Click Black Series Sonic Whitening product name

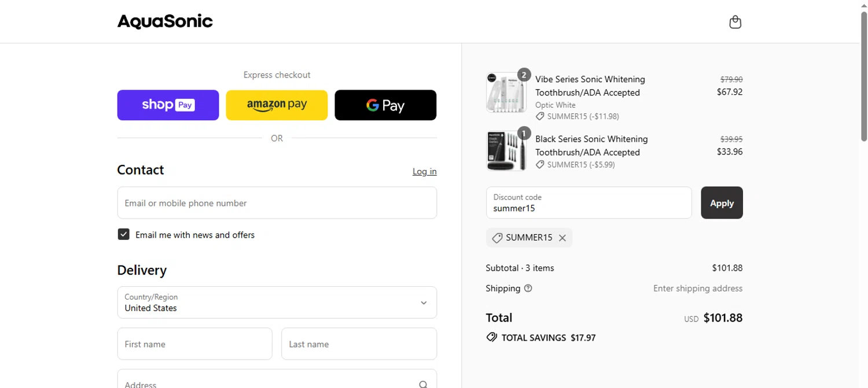tap(591, 146)
